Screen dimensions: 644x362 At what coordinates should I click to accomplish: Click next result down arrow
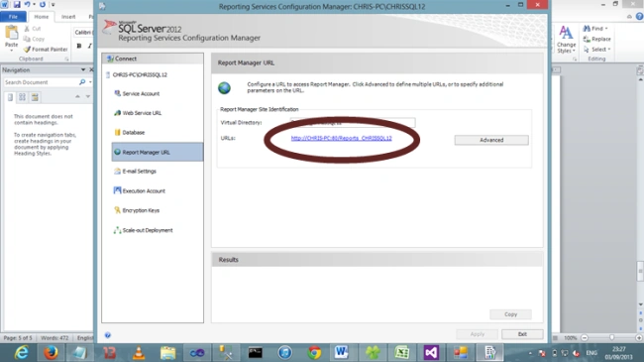[87, 96]
